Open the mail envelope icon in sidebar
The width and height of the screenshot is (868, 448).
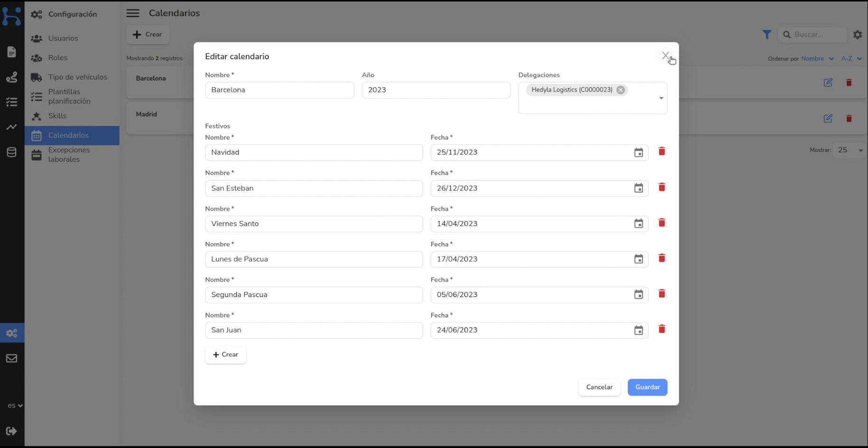pyautogui.click(x=11, y=358)
